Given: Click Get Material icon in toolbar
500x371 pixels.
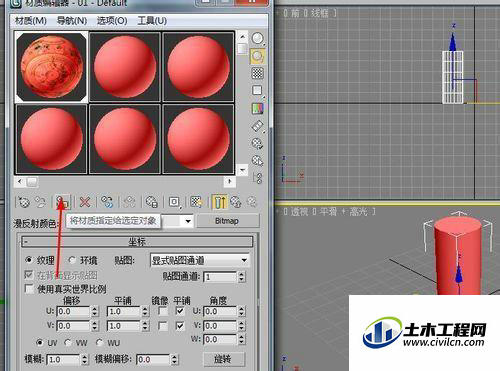Looking at the screenshot, I should (x=24, y=202).
